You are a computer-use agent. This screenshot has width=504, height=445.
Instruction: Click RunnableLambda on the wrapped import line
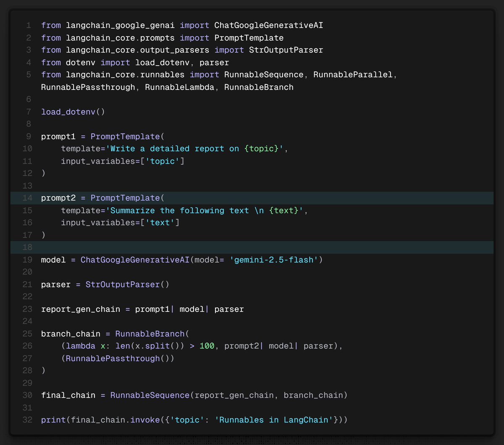coord(180,87)
